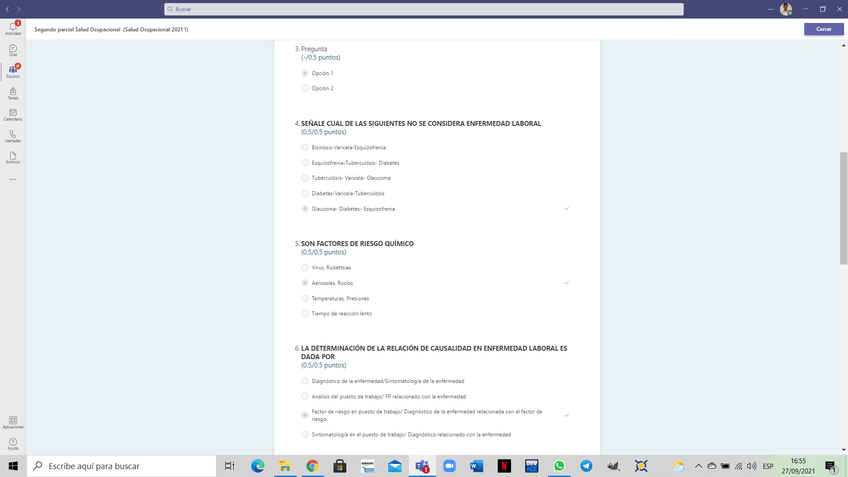Select Aerosoles, Rocíos option

(x=305, y=283)
